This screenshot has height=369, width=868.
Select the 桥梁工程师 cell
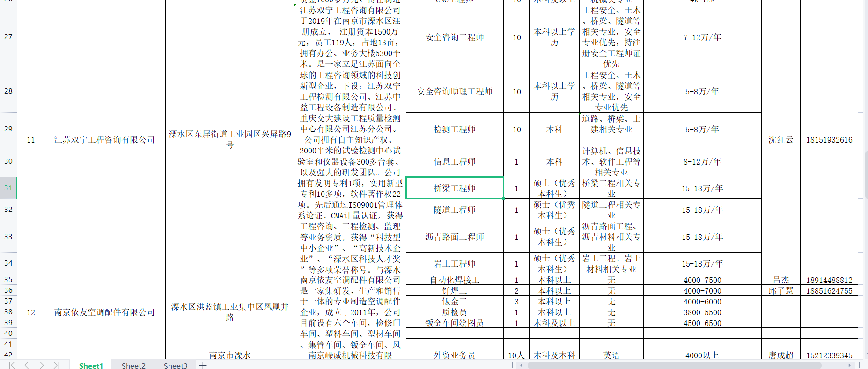coord(455,188)
